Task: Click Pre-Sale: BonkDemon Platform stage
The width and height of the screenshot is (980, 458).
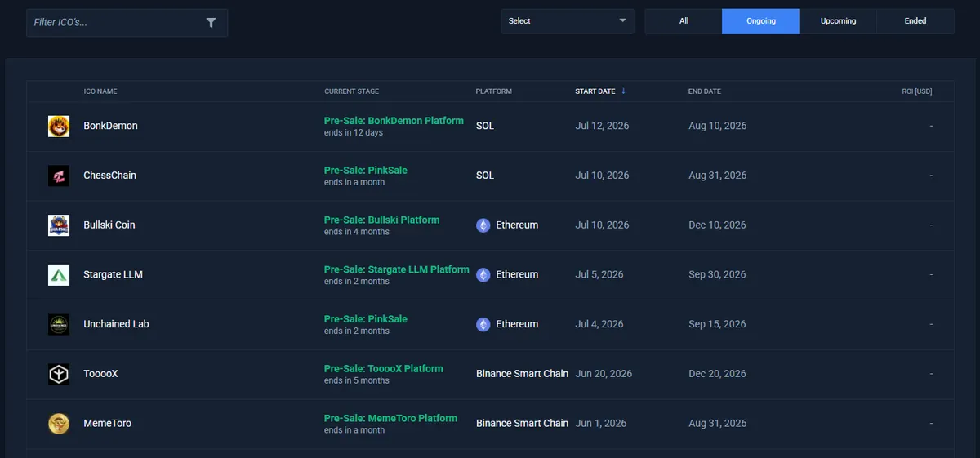Action: point(394,121)
